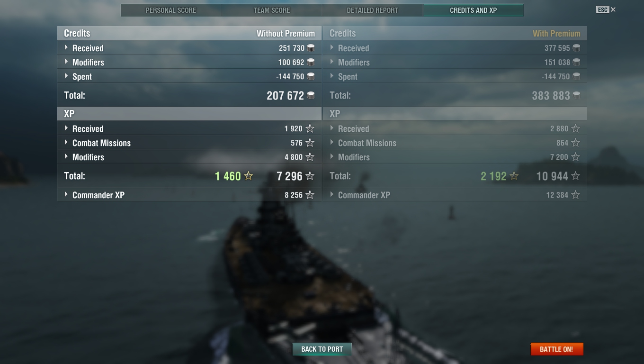Click the star icon beside 7 296 XP total
This screenshot has height=364, width=644.
pos(310,176)
